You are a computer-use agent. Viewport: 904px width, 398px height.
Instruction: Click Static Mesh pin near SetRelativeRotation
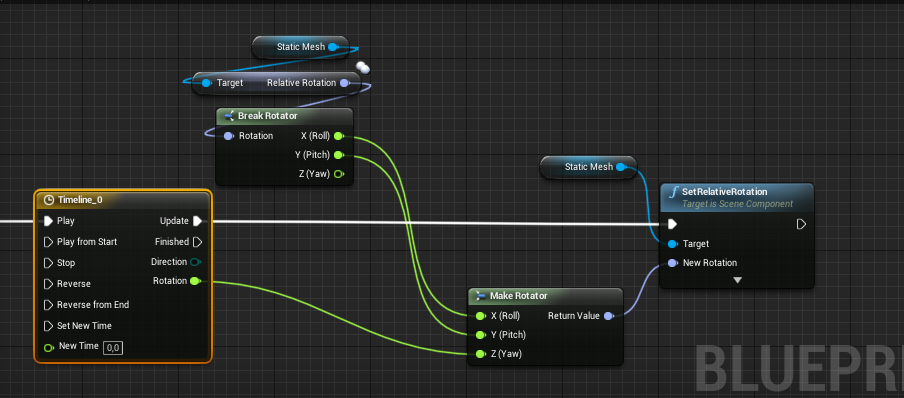tap(620, 167)
